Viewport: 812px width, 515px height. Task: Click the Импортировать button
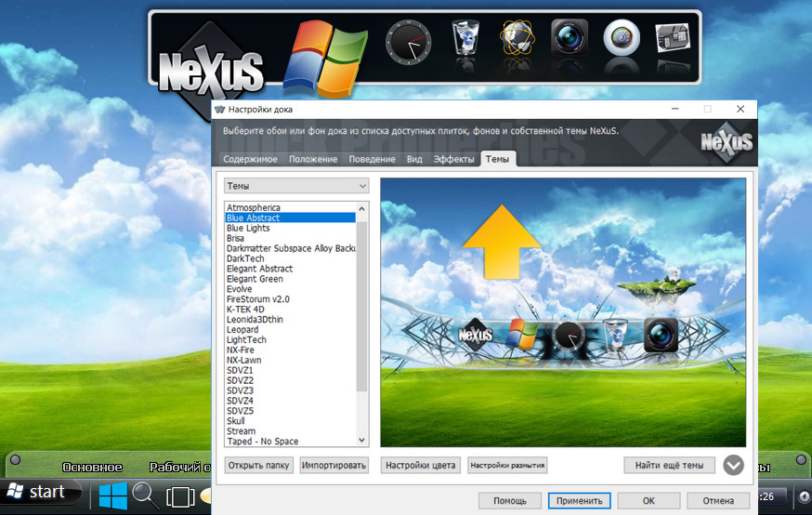(334, 465)
